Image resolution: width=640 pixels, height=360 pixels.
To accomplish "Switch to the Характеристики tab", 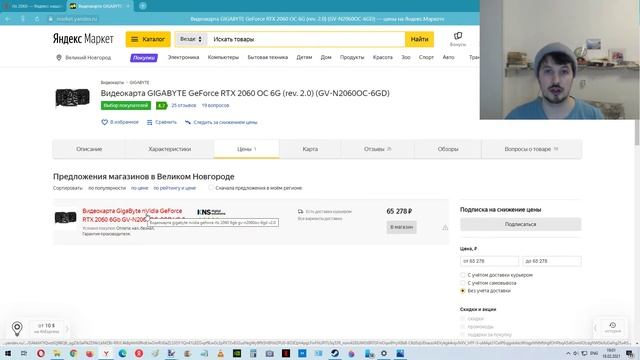I will (x=169, y=149).
